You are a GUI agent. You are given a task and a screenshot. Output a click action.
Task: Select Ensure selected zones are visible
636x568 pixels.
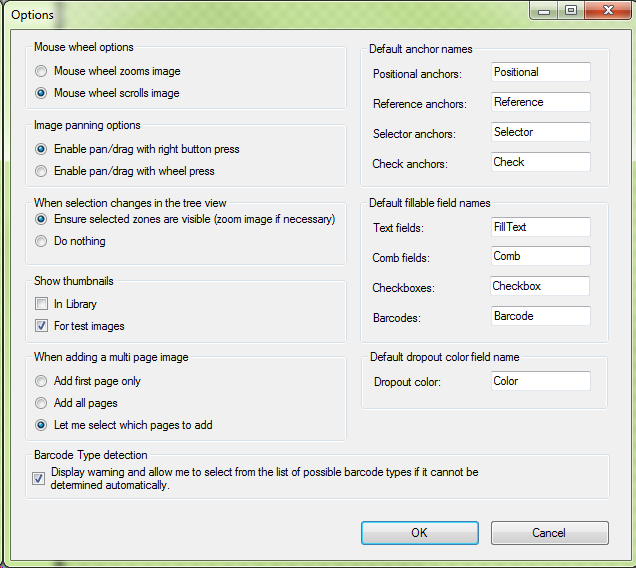tap(41, 219)
